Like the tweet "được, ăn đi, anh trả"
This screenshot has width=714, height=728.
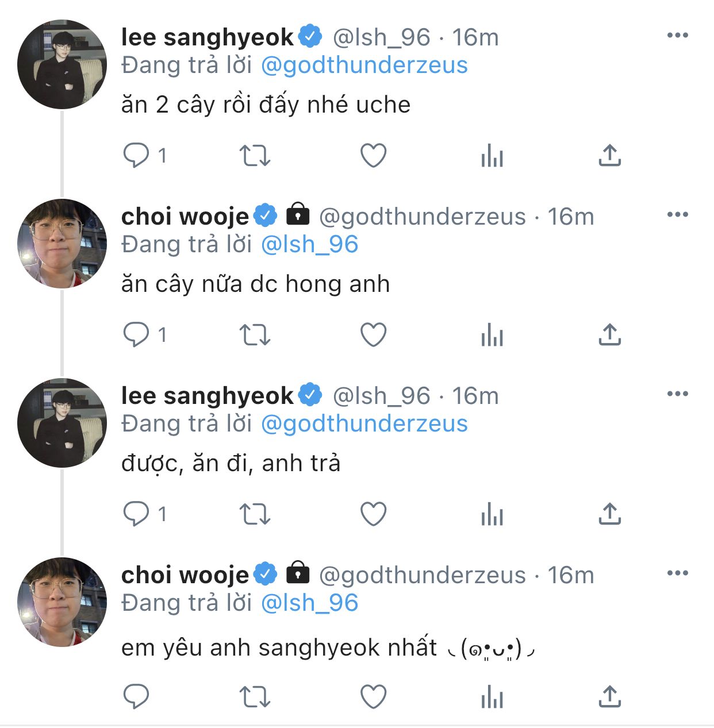[373, 514]
